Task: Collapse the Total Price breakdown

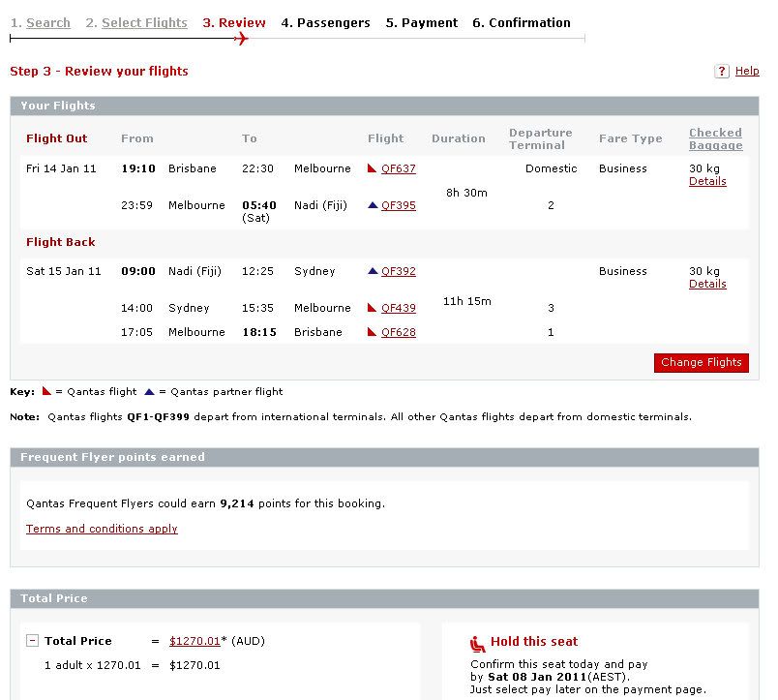Action: 32,640
